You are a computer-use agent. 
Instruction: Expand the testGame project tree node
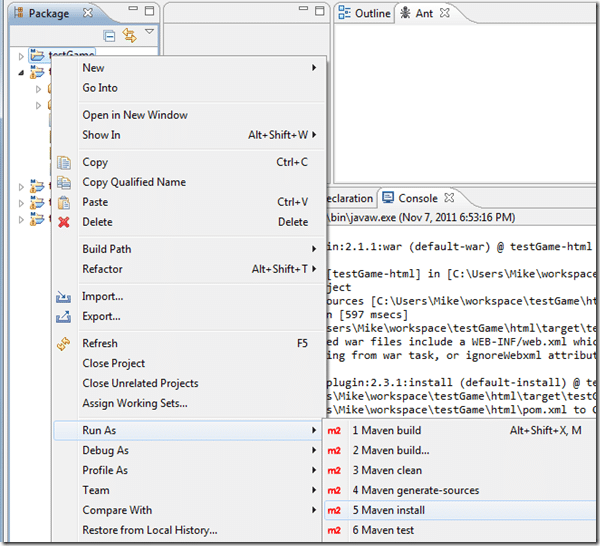[x=21, y=57]
